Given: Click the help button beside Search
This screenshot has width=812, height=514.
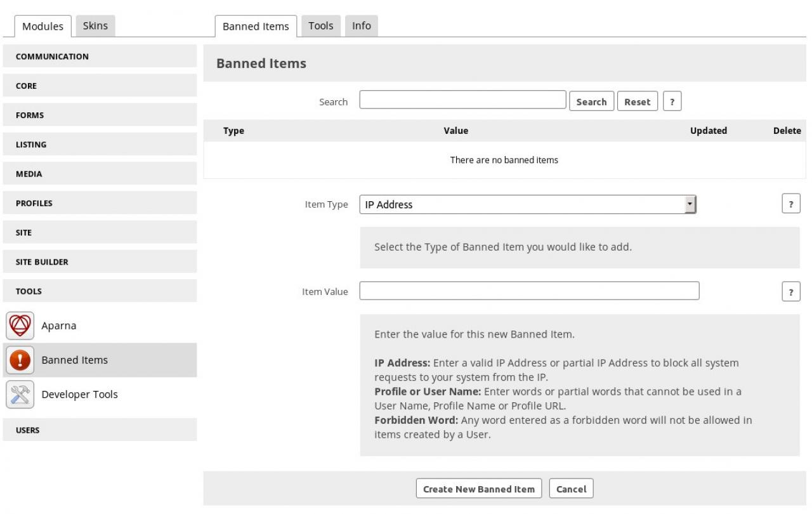Looking at the screenshot, I should 672,102.
